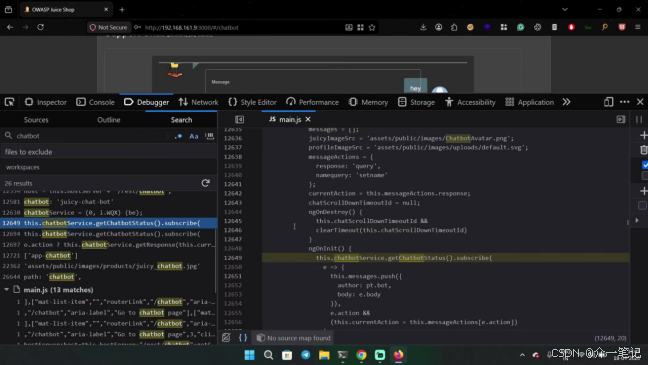
Task: Open the Storage panel
Action: 416,102
